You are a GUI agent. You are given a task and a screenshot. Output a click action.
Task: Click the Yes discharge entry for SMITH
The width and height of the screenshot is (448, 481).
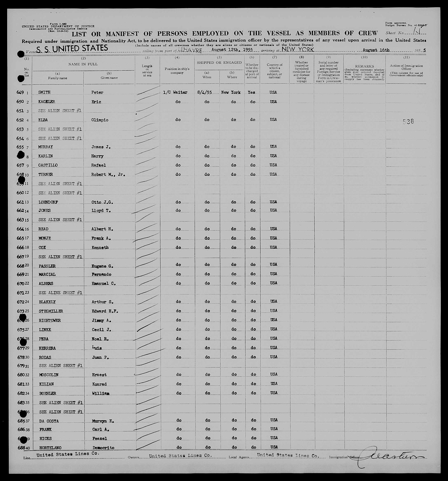251,92
